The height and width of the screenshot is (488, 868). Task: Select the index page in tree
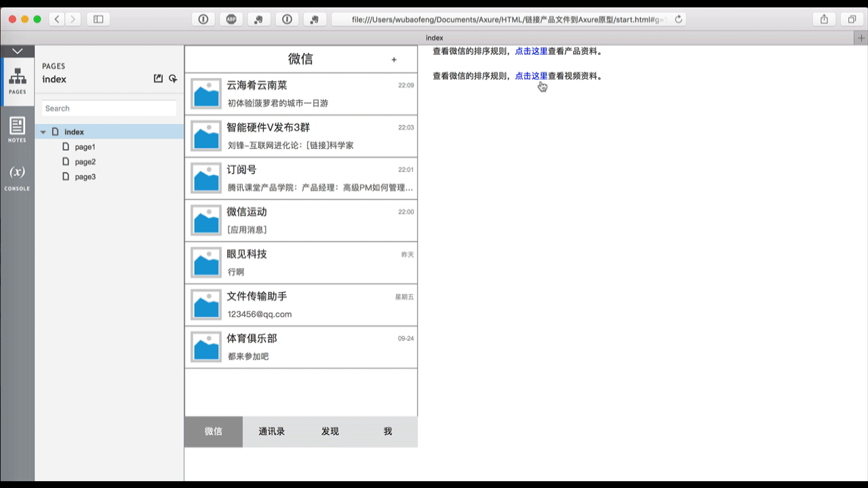(x=109, y=132)
